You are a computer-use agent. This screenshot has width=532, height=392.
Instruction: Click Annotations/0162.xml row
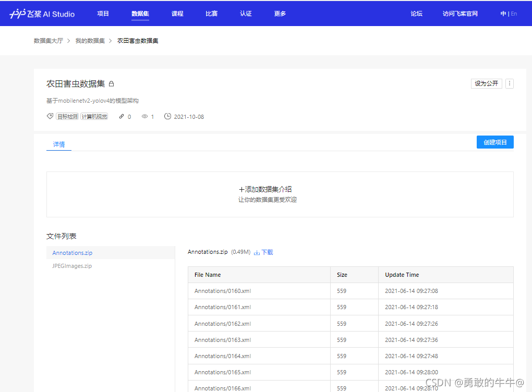[x=350, y=324]
